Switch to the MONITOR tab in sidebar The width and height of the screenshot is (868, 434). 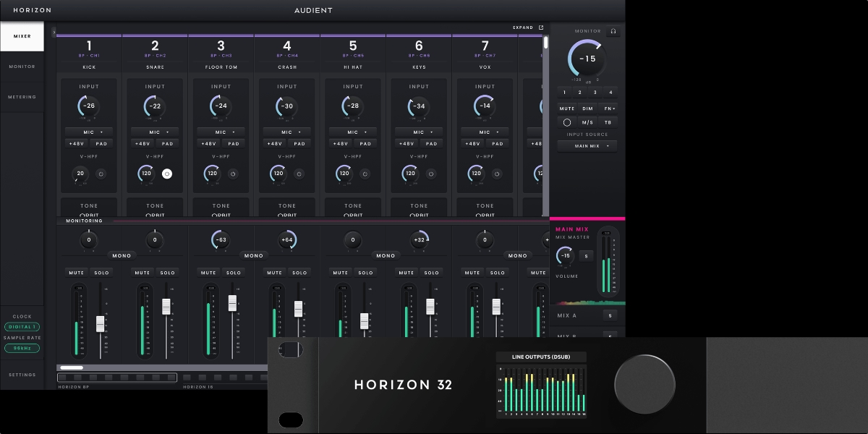pos(22,67)
